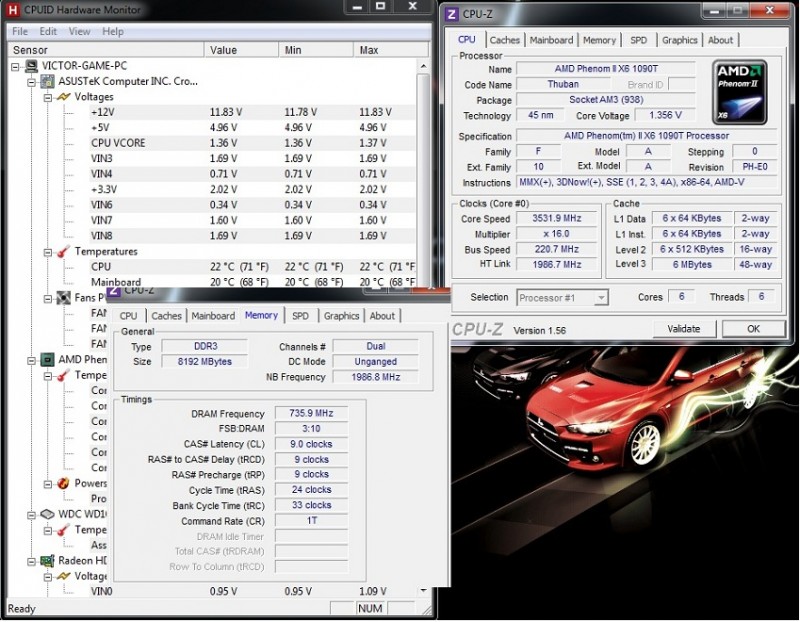This screenshot has height=622, width=800.
Task: Select the VIN0 row under Radeon voltages
Action: [253, 591]
